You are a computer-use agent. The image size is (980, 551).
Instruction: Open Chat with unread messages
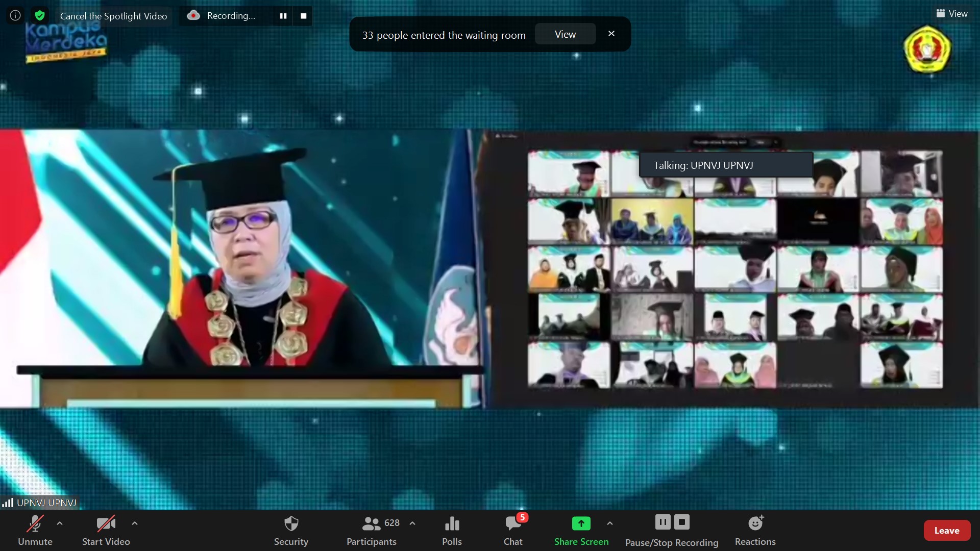[x=513, y=530]
